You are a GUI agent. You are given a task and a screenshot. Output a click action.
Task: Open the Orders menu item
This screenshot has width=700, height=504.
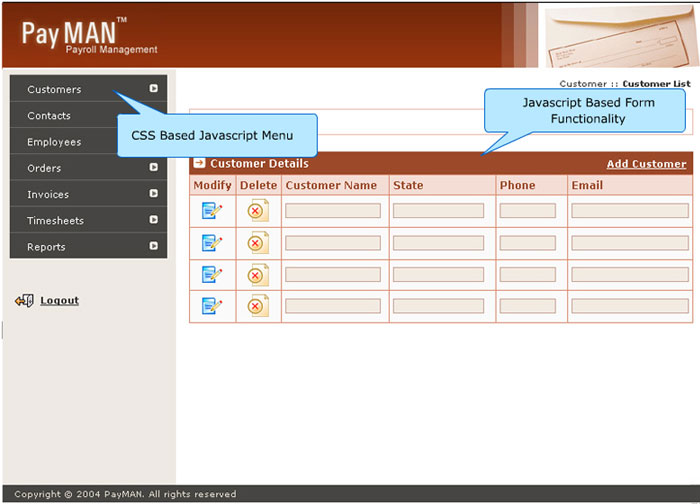[88, 168]
